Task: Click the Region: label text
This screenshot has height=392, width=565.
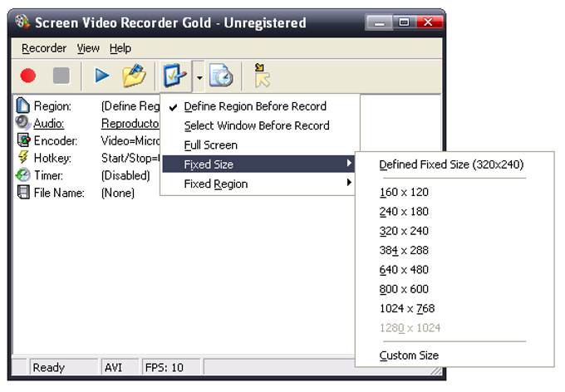Action: point(52,106)
